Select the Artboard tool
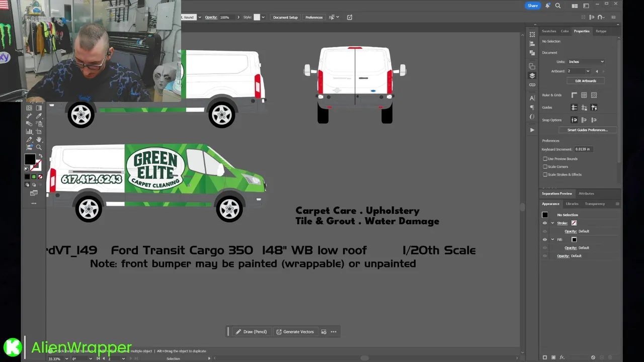Screen dimensions: 644x362 [x=39, y=132]
